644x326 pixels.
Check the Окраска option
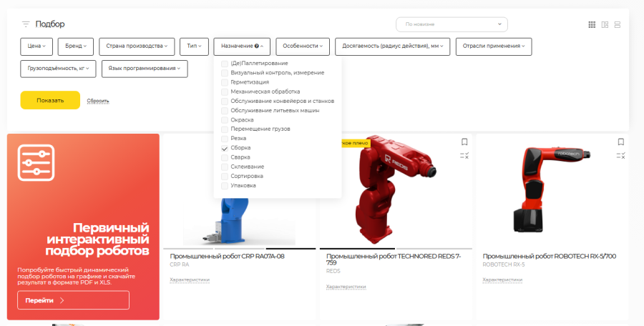[225, 120]
